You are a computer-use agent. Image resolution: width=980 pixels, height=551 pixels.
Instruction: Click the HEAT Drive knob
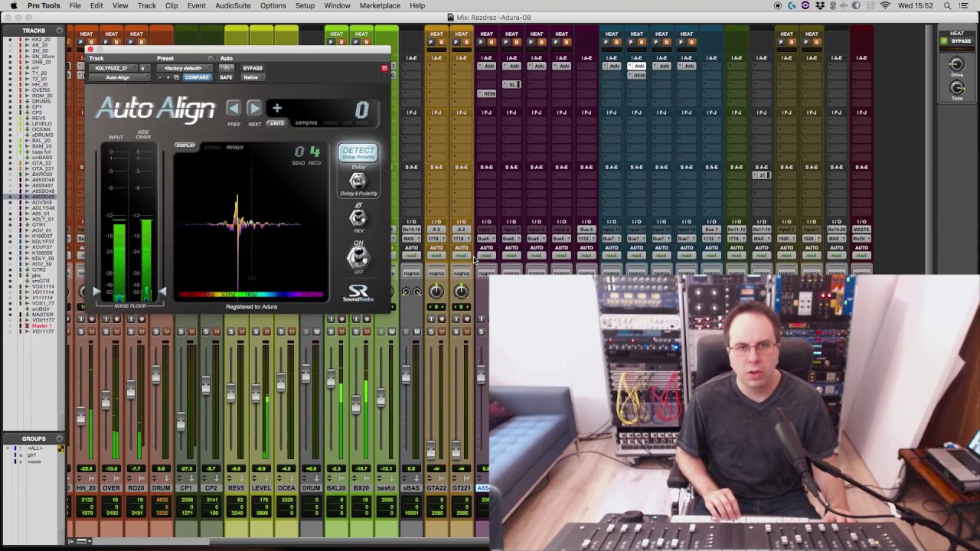[957, 64]
